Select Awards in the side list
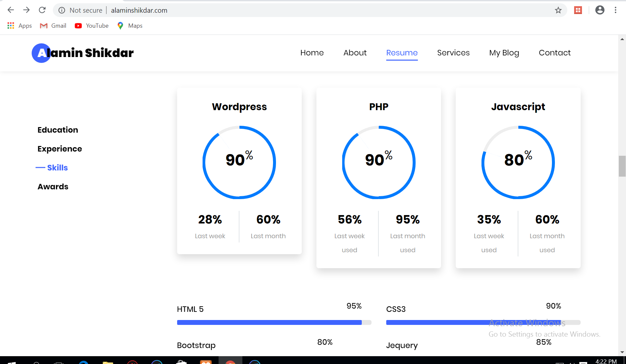This screenshot has width=626, height=364. (x=53, y=187)
